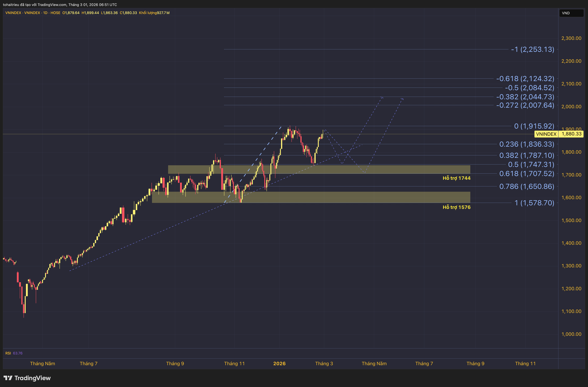Image resolution: width=588 pixels, height=387 pixels.
Task: Click the opening price O1,879.64 in legend
Action: pos(71,13)
